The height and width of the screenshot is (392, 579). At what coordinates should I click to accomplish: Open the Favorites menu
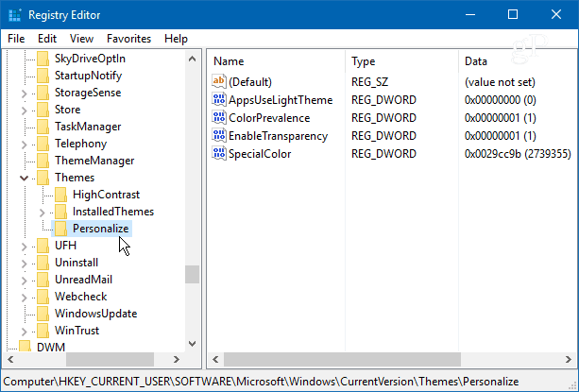point(128,39)
